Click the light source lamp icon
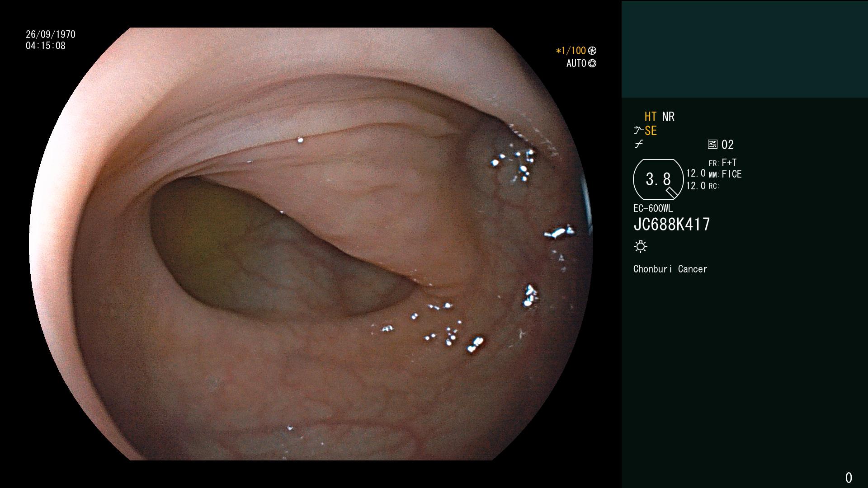 click(641, 246)
